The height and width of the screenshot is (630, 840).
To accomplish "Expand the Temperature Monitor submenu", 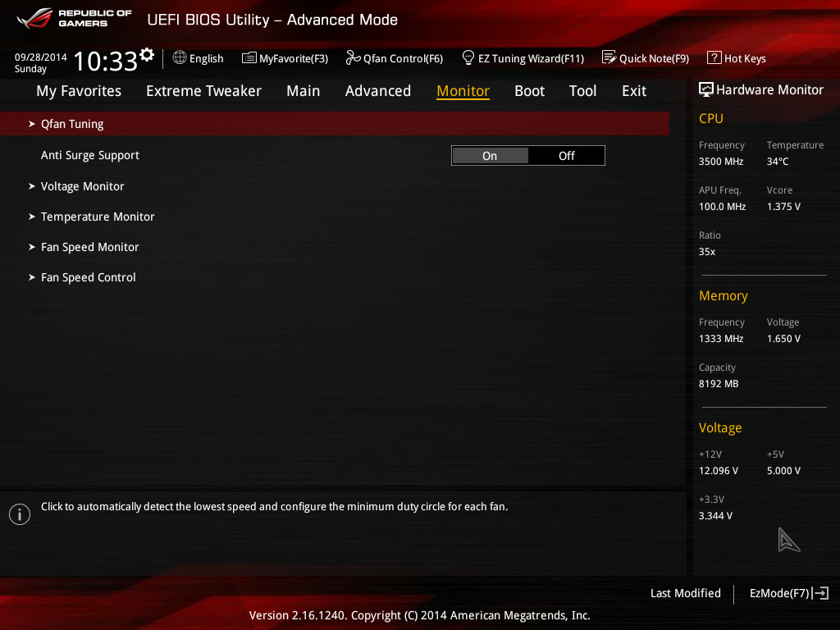I will click(x=91, y=217).
